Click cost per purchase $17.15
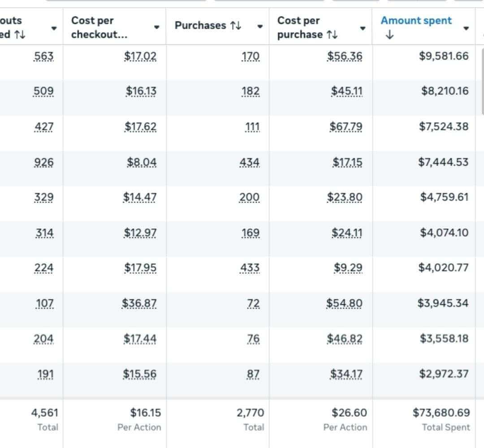This screenshot has height=448, width=484. (347, 162)
